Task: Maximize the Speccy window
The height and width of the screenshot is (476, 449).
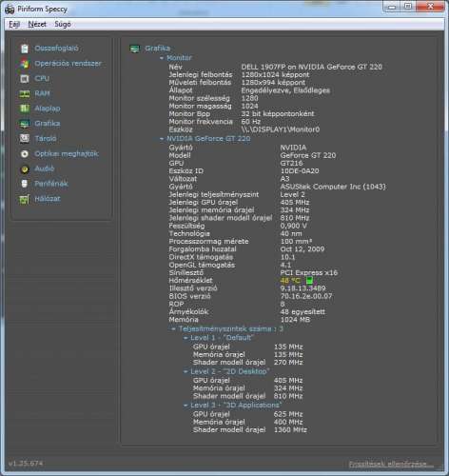Action: point(408,7)
